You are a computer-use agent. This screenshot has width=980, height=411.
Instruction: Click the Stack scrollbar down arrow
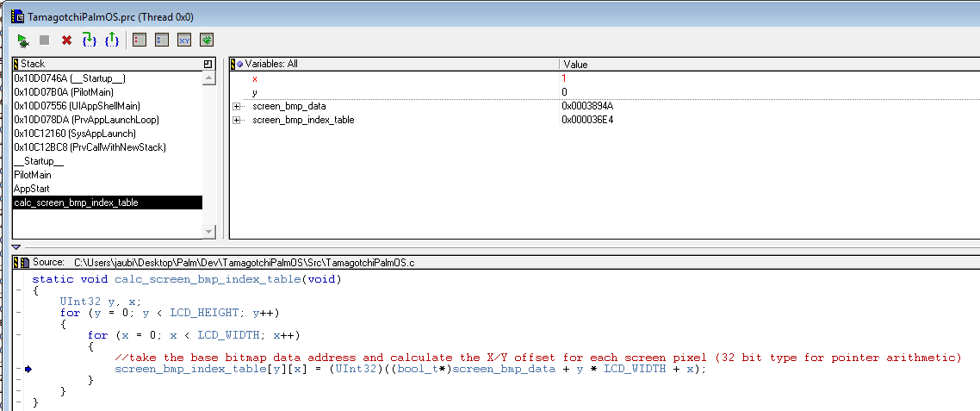(x=209, y=232)
